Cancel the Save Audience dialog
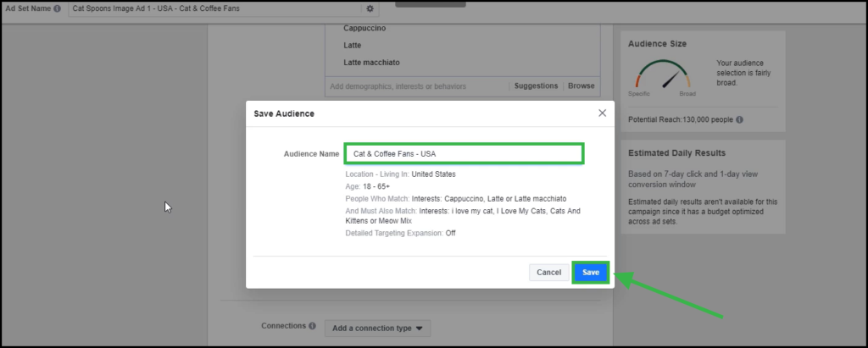868x348 pixels. pos(548,272)
